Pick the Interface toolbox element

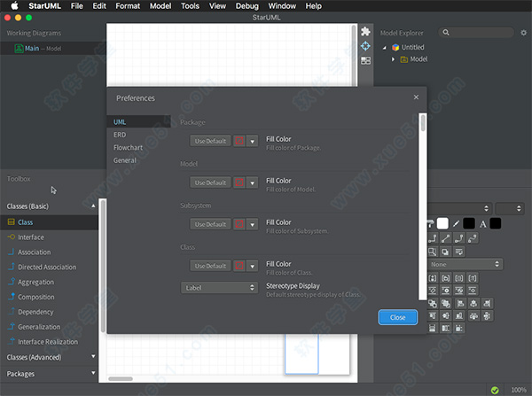pos(30,237)
